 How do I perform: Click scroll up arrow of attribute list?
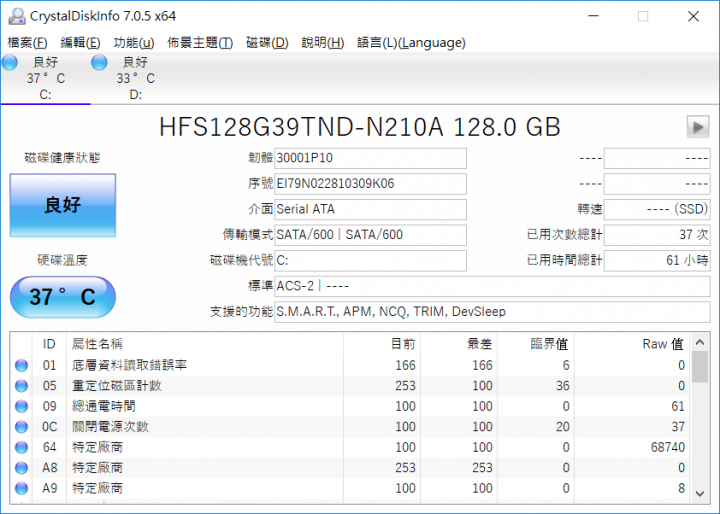tap(700, 342)
